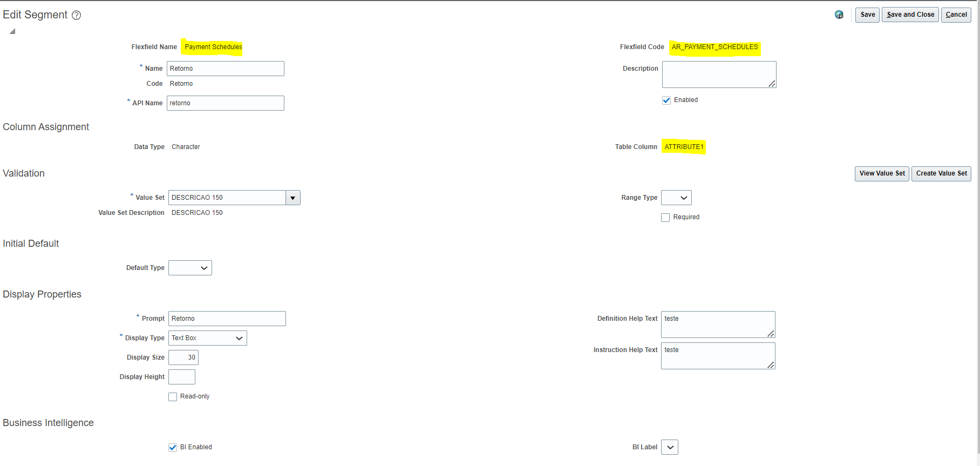Cancel the segment edit
980x466 pixels.
pyautogui.click(x=956, y=15)
